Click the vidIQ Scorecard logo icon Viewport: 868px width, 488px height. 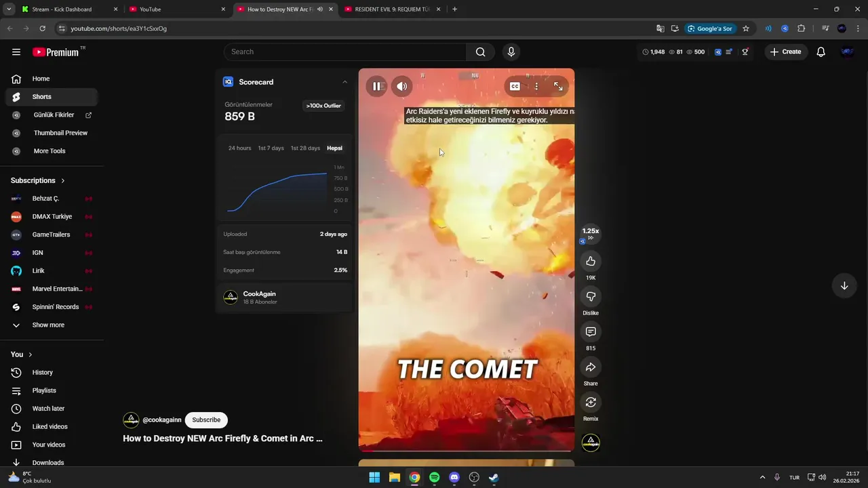pyautogui.click(x=228, y=82)
